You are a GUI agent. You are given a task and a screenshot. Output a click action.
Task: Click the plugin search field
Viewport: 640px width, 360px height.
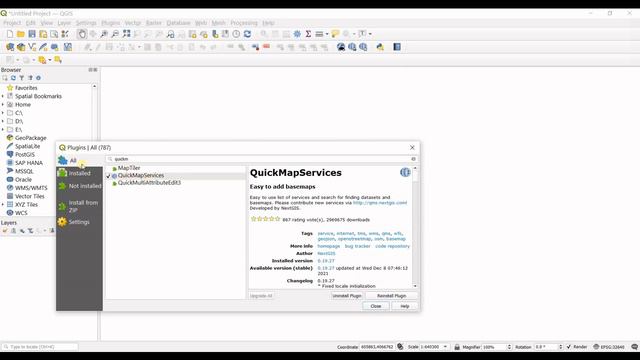(261, 159)
